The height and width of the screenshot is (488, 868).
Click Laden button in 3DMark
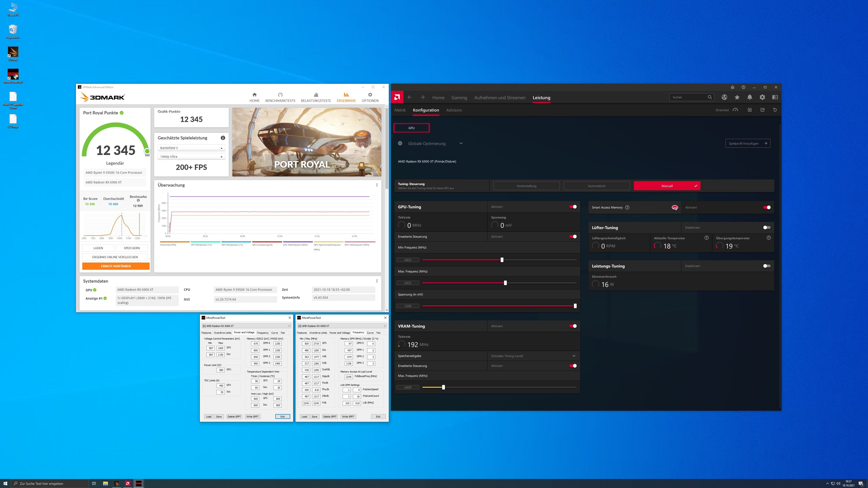(x=98, y=248)
